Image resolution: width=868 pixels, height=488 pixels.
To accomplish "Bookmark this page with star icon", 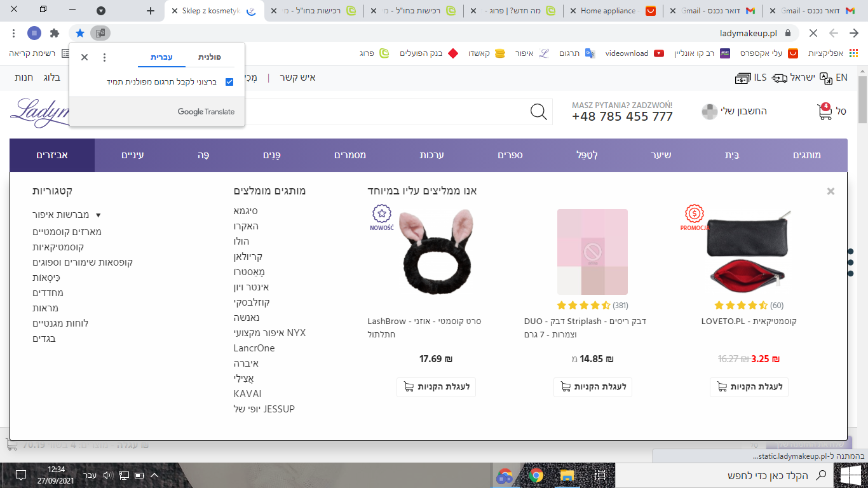I will [x=79, y=33].
